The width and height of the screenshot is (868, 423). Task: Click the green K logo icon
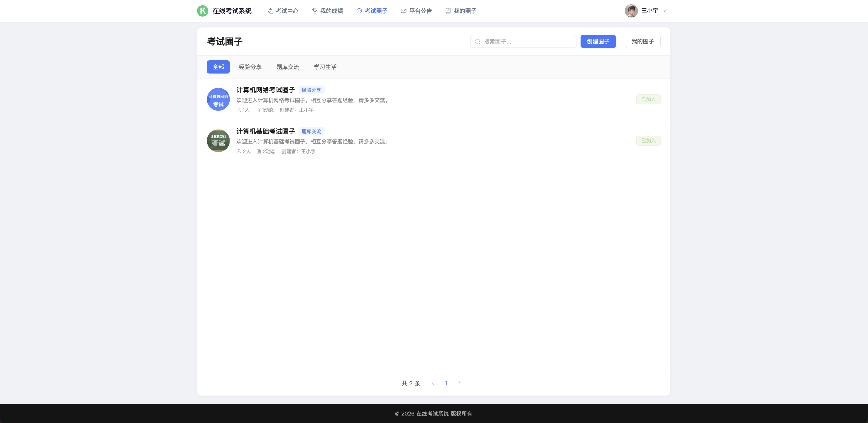pos(203,11)
